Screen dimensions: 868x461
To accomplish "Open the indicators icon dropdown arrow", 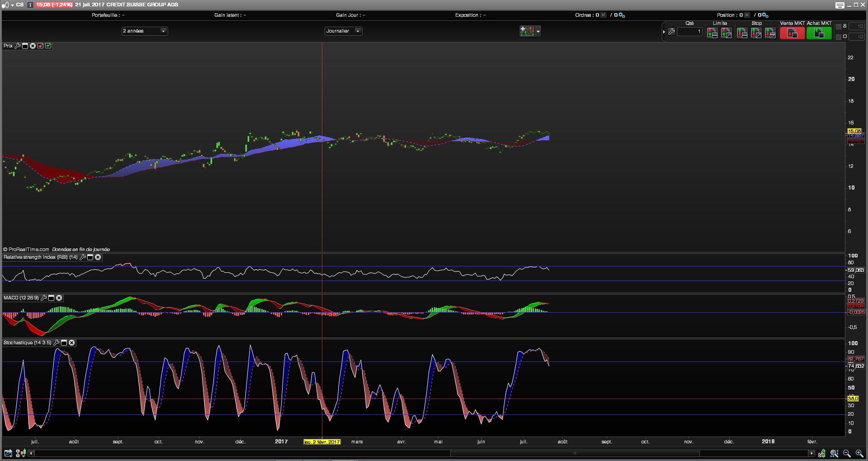I will coord(538,32).
